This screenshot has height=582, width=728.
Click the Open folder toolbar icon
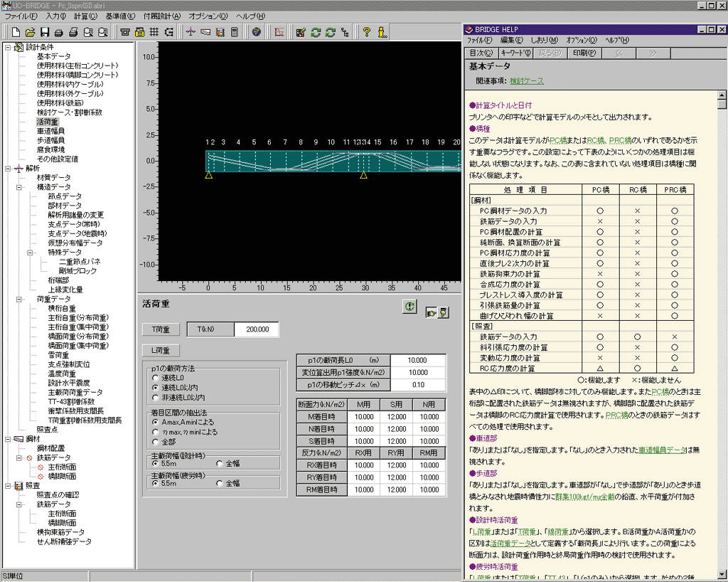[30, 32]
